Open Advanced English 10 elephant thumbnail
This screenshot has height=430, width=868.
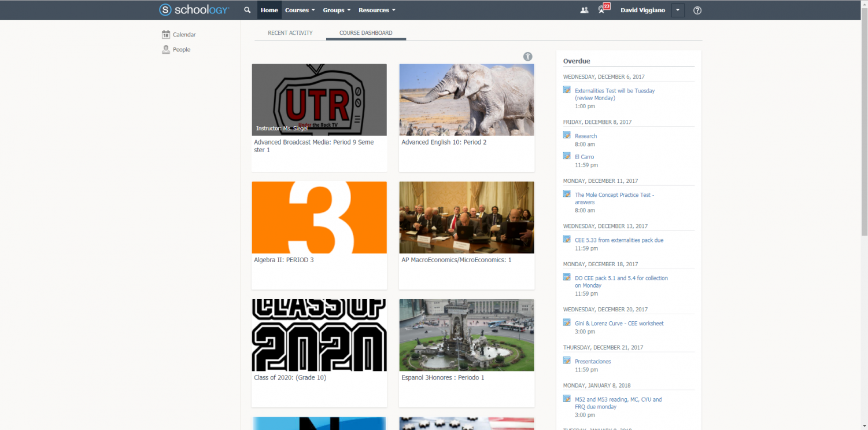click(467, 100)
